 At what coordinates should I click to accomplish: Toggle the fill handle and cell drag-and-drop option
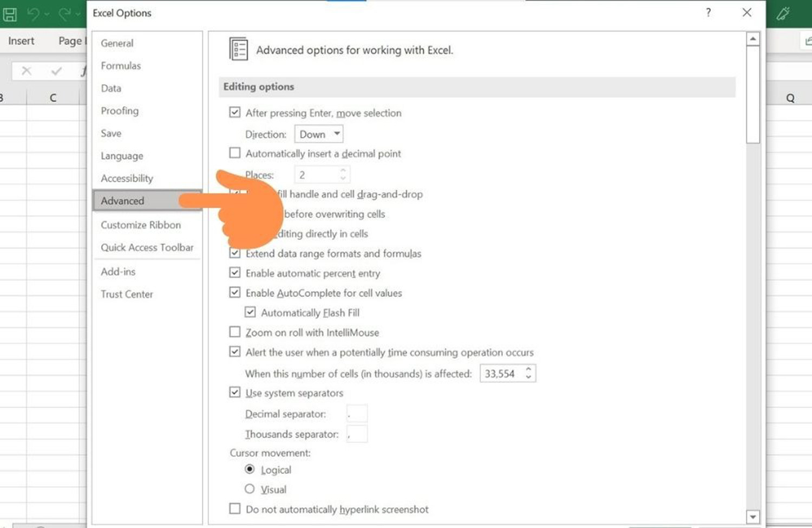tap(235, 194)
